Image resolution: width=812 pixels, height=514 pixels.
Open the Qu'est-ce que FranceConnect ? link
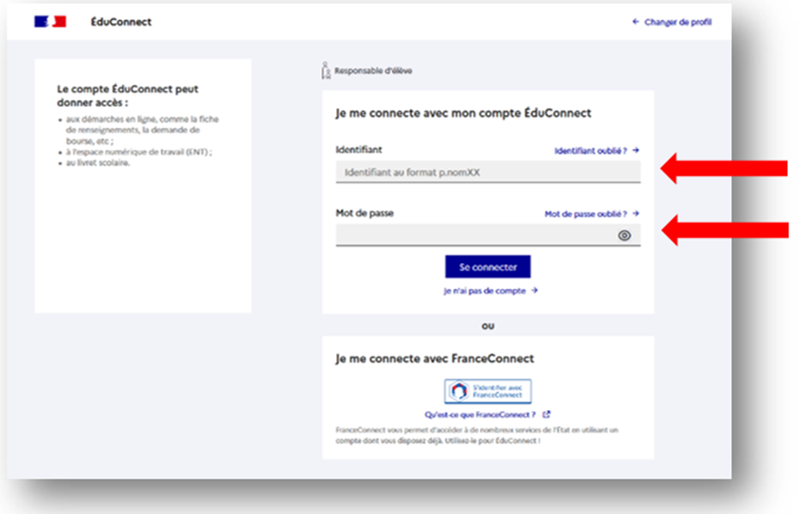point(480,414)
